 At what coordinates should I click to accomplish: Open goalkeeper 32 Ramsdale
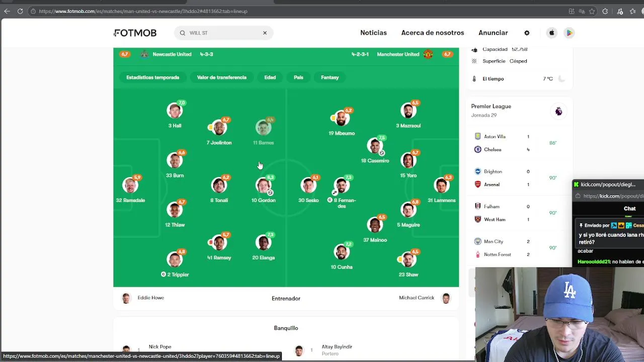click(130, 189)
